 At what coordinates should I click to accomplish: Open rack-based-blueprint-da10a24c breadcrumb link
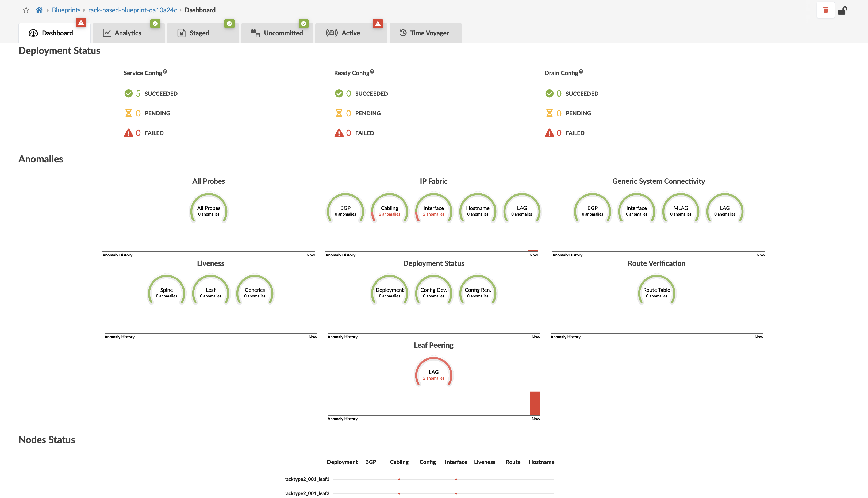[132, 10]
